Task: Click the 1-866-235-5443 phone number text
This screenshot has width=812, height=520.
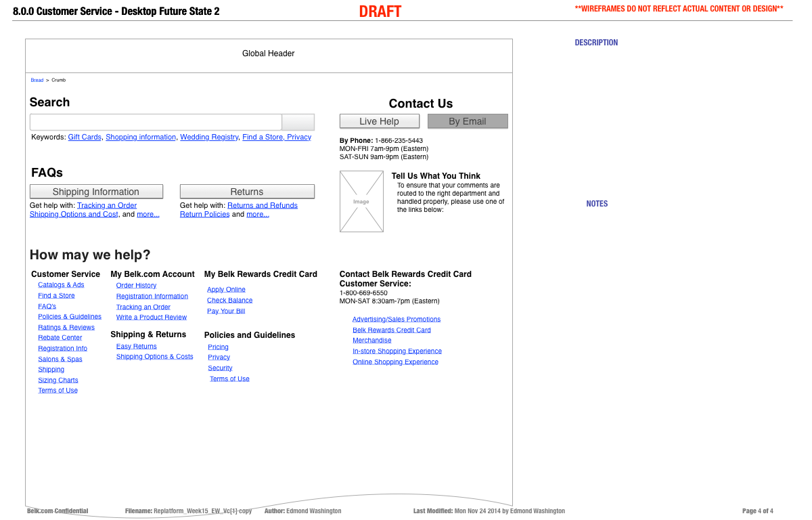Action: pos(399,141)
